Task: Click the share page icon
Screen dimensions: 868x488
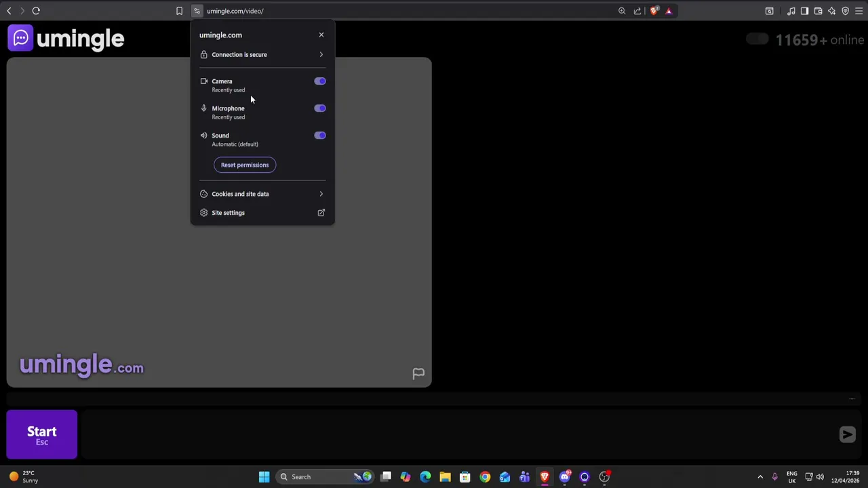Action: click(x=637, y=11)
